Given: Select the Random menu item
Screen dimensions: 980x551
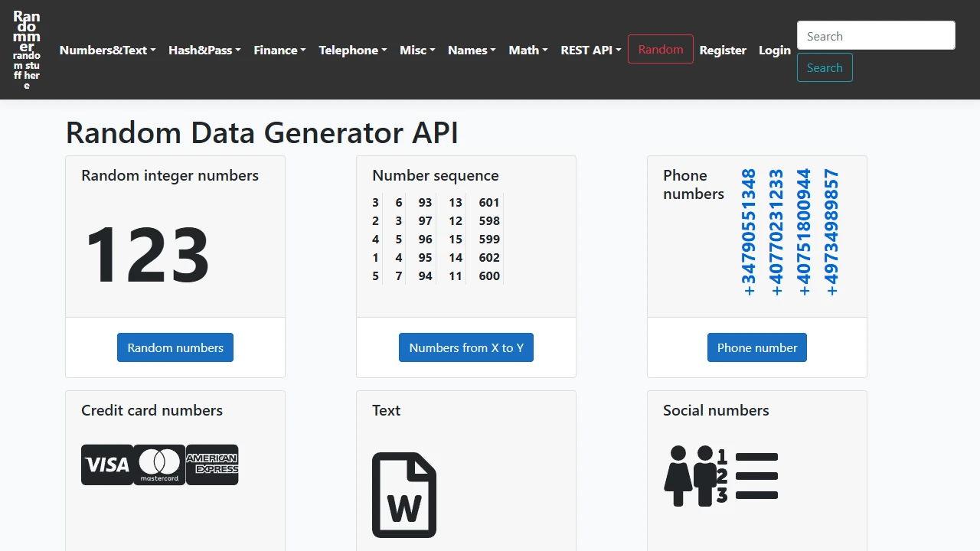Looking at the screenshot, I should pyautogui.click(x=660, y=49).
